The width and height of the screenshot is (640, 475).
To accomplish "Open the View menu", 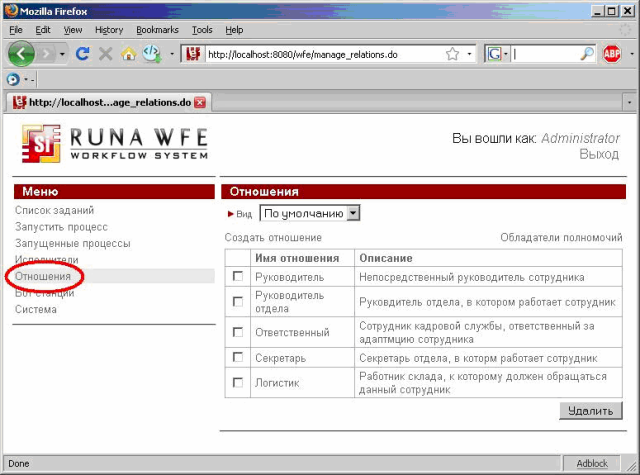I will pos(73,30).
